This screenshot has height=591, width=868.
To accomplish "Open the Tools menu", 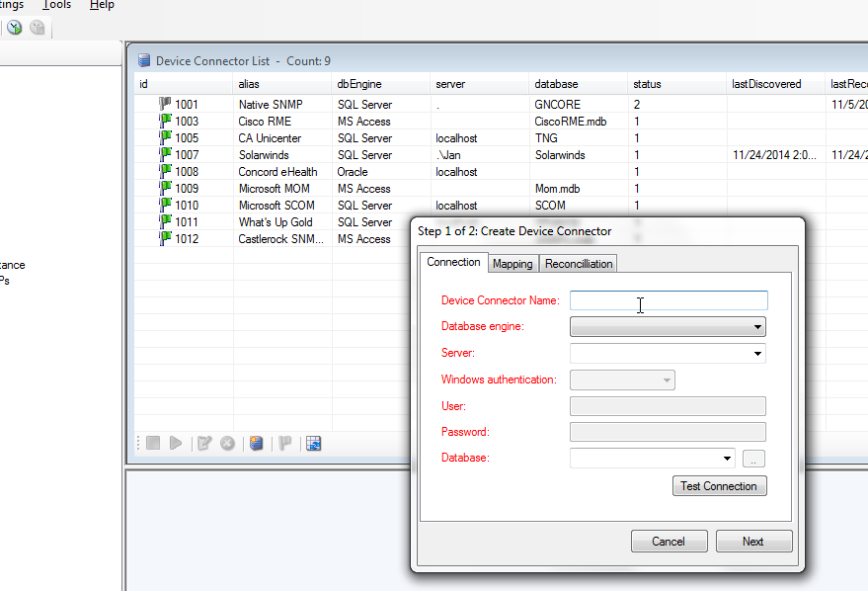I will tap(57, 5).
